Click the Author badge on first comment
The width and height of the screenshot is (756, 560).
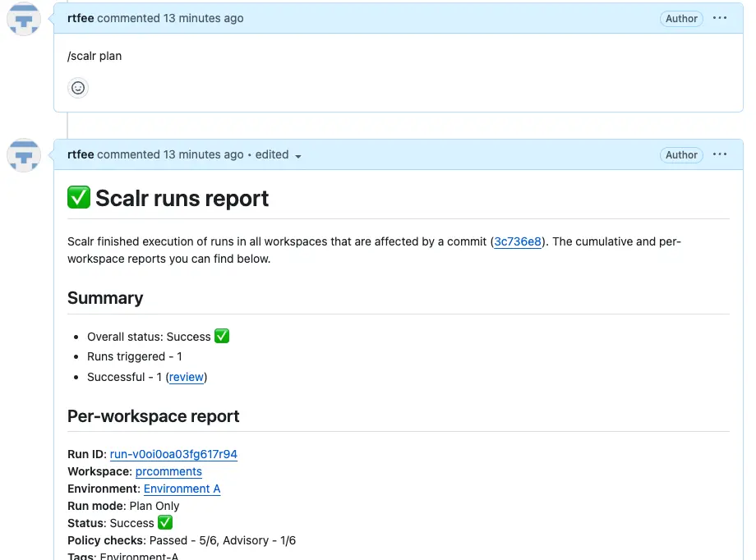click(x=681, y=19)
